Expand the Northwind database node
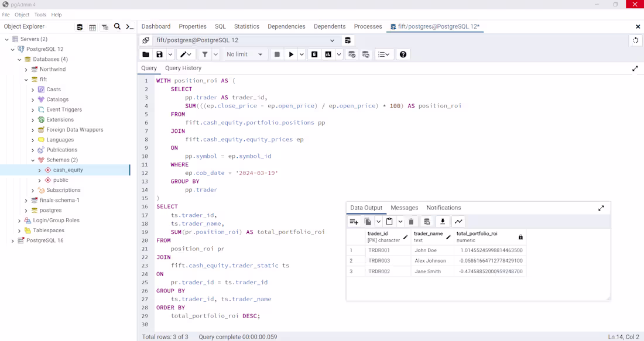This screenshot has width=644, height=341. (26, 69)
